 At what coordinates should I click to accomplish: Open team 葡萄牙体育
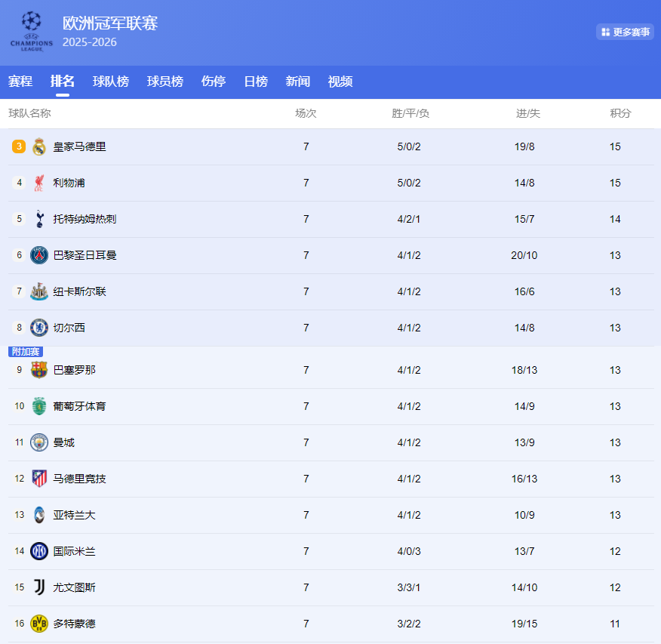click(x=79, y=406)
